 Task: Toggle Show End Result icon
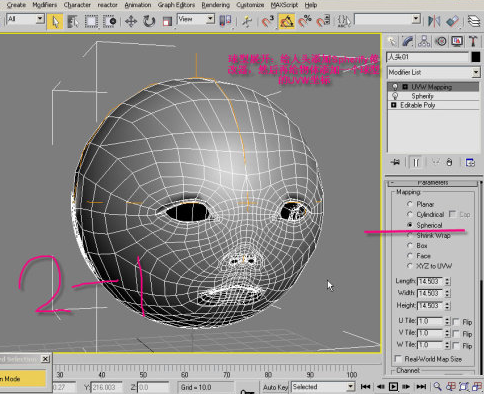(416, 162)
